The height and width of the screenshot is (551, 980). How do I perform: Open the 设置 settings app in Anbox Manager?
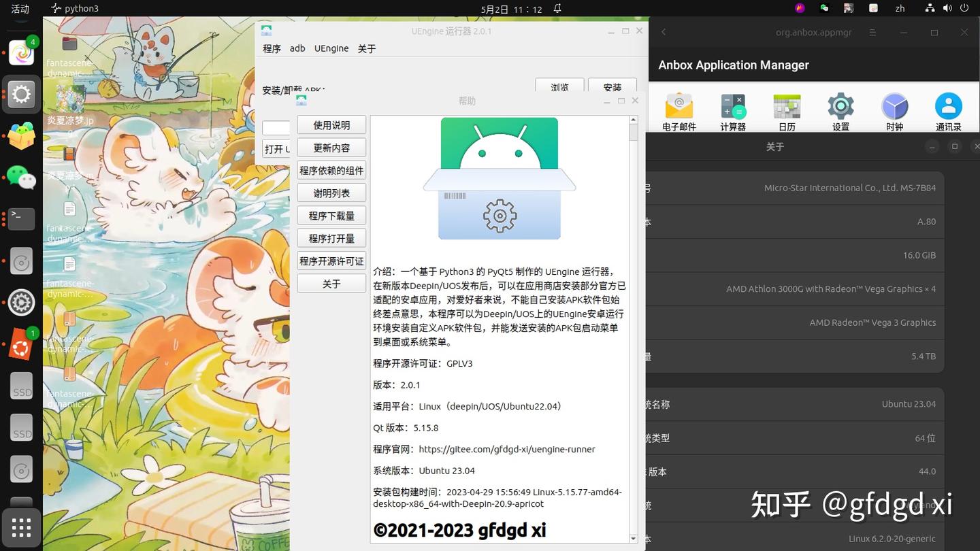pyautogui.click(x=840, y=109)
